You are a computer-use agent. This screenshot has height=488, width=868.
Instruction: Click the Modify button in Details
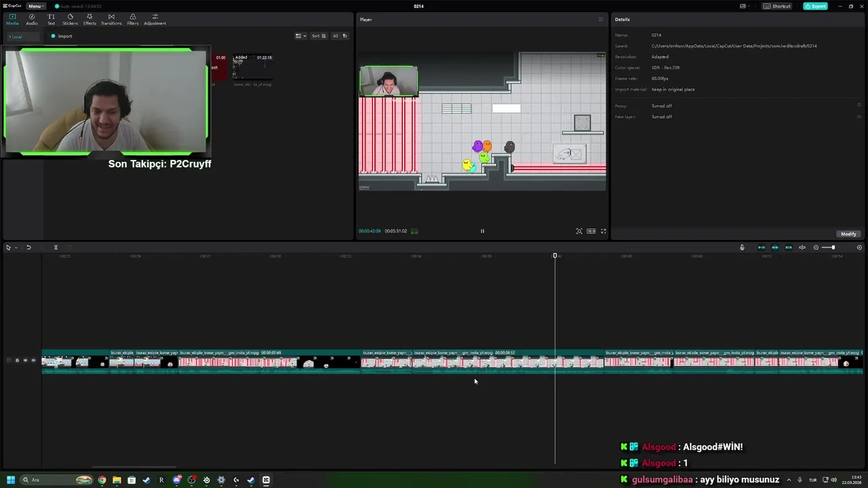point(848,234)
